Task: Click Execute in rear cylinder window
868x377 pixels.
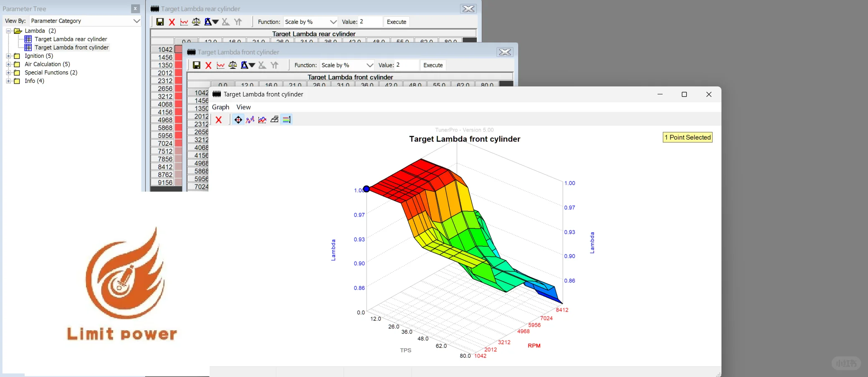Action: (396, 22)
